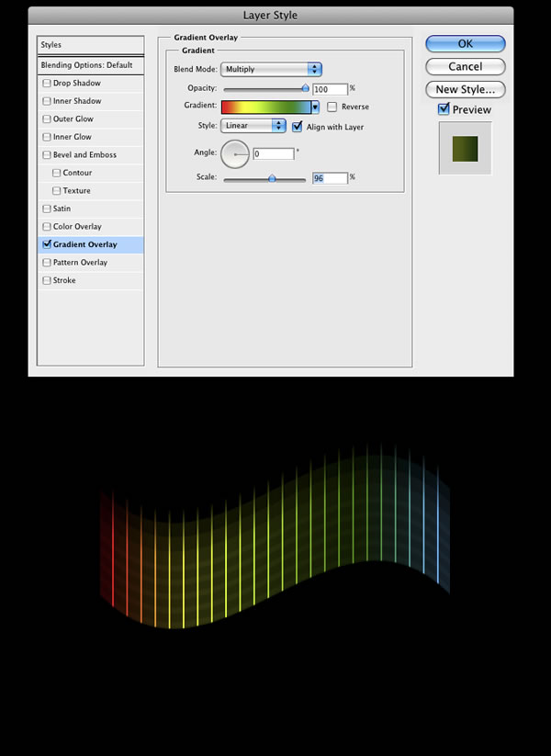This screenshot has height=756, width=551.
Task: Select the Texture label
Action: click(x=76, y=190)
